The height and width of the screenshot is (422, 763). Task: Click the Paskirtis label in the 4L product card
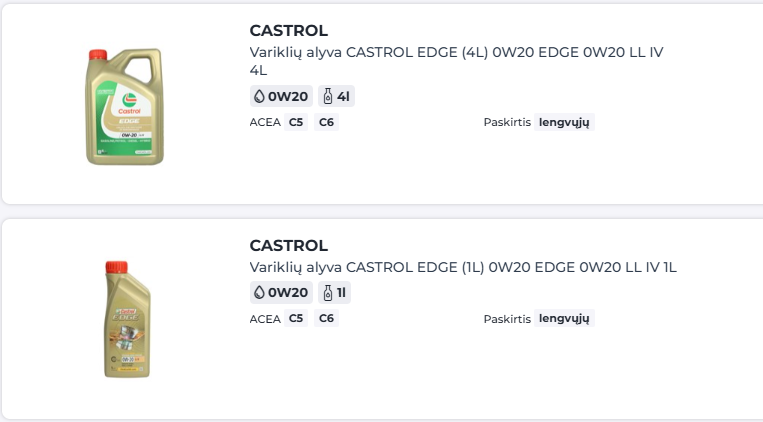(x=506, y=123)
